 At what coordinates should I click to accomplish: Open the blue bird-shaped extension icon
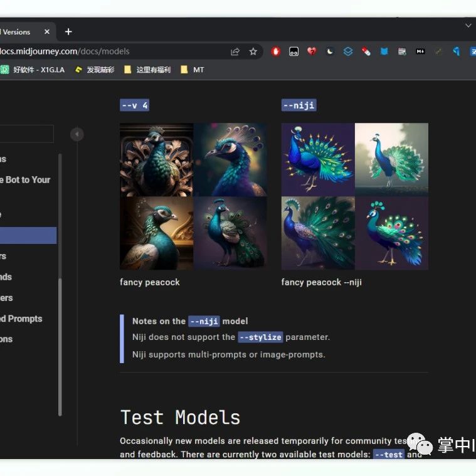(x=457, y=51)
